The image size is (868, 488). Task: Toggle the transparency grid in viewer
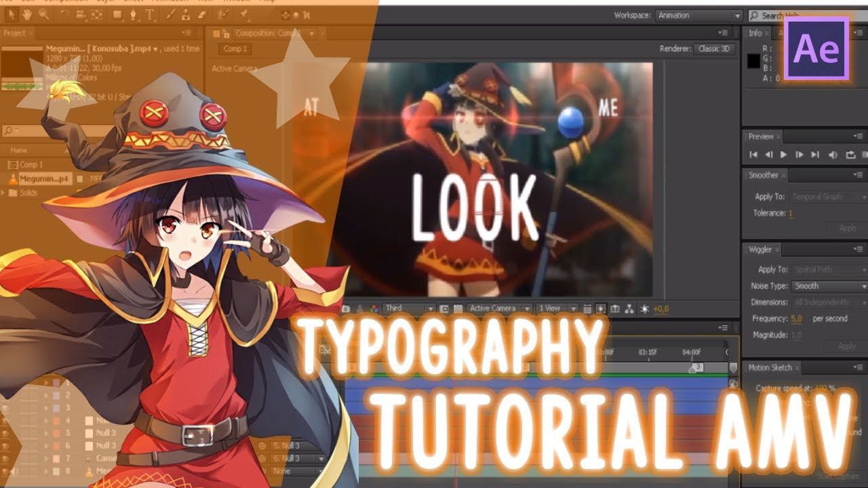click(x=458, y=308)
